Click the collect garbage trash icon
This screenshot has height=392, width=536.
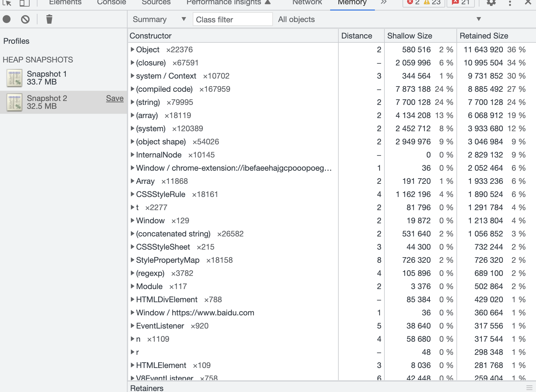tap(49, 19)
